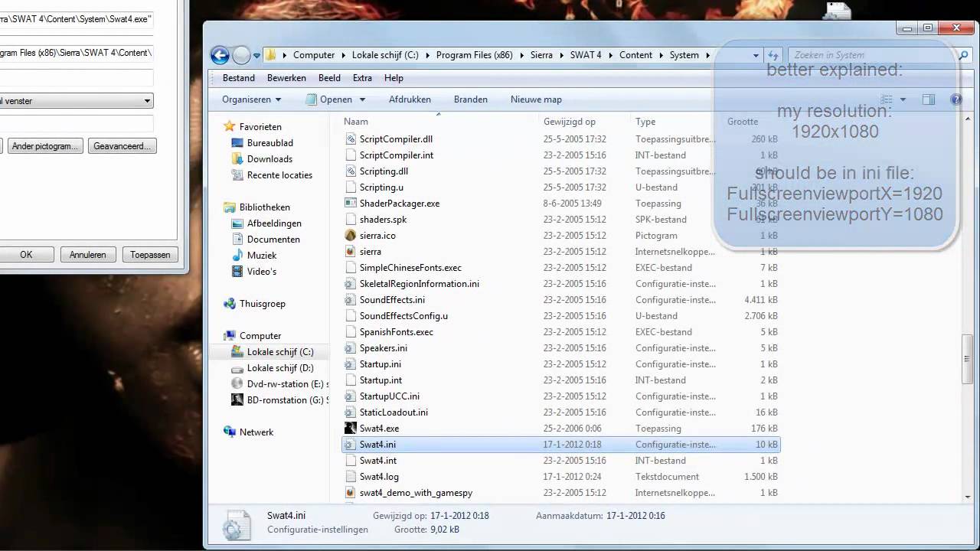Toggle the preview pane icon
Image resolution: width=980 pixels, height=551 pixels.
click(x=928, y=99)
